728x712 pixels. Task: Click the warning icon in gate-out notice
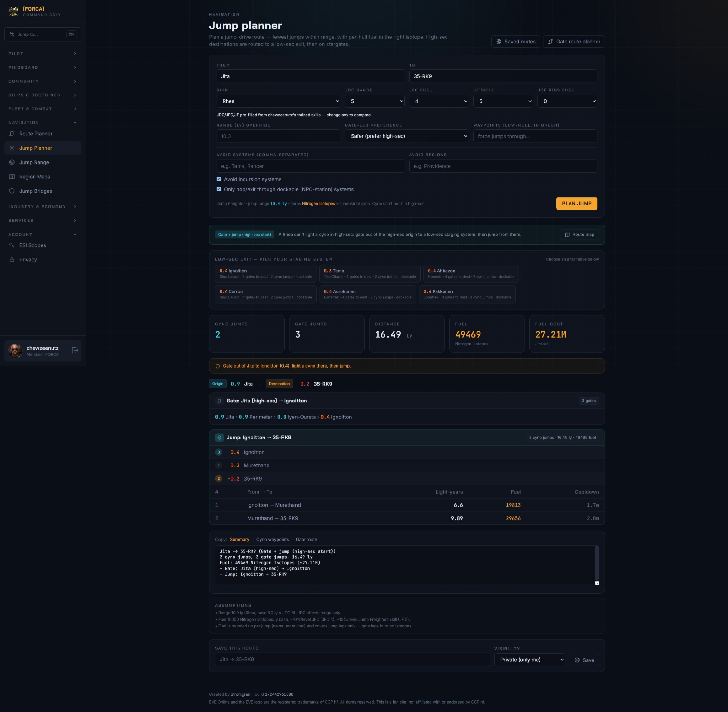tap(218, 367)
